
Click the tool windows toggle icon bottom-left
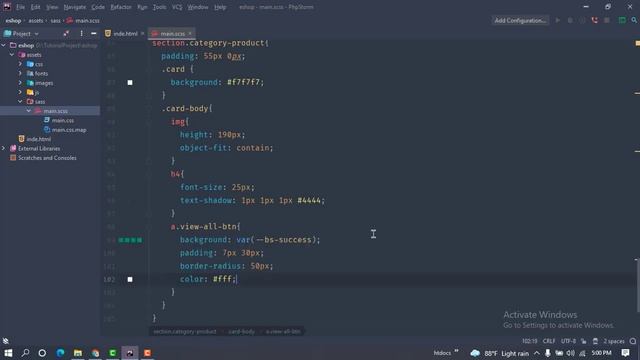click(x=6, y=341)
